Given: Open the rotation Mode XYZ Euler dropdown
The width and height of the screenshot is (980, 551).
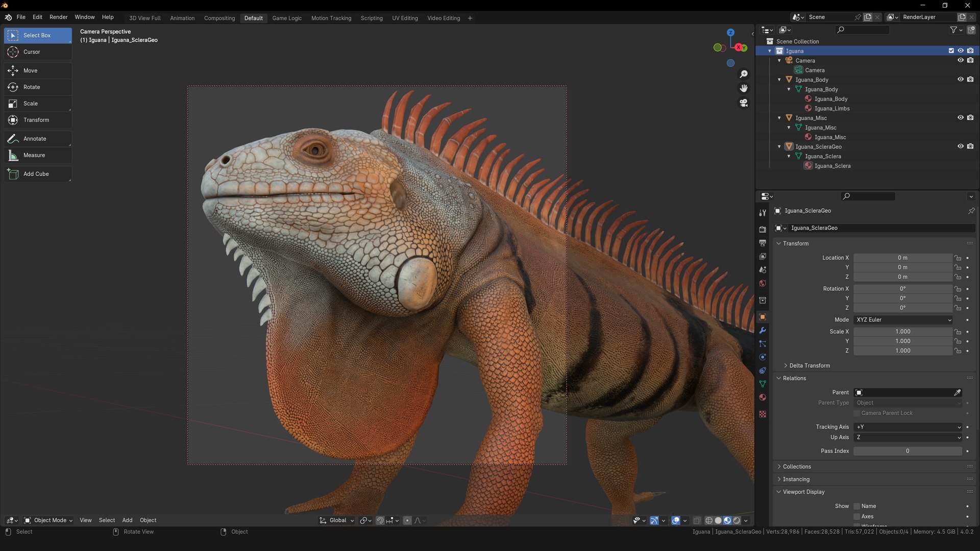Looking at the screenshot, I should 903,320.
